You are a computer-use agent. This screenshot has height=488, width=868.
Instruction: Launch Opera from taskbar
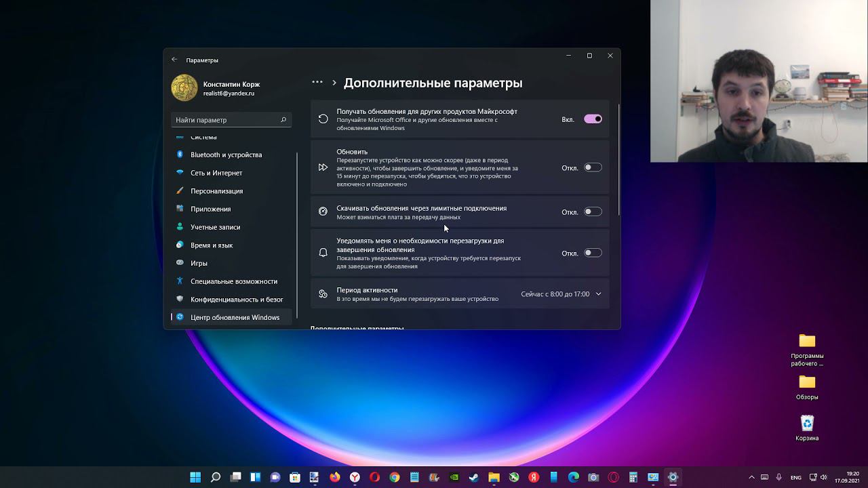tap(375, 477)
